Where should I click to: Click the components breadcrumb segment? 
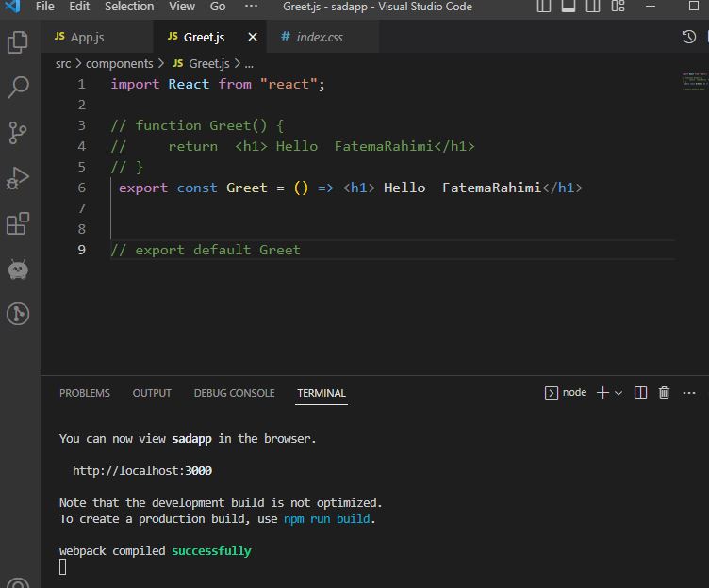pos(120,64)
